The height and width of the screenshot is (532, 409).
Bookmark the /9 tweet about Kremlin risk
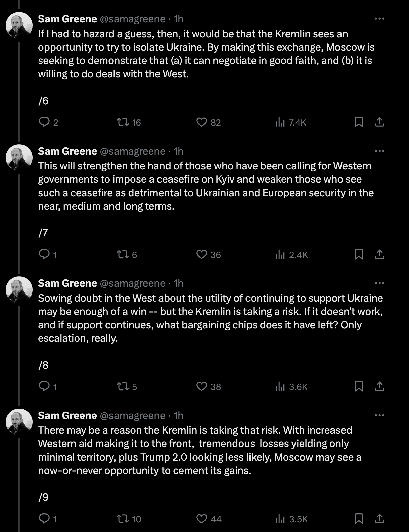coord(359,519)
